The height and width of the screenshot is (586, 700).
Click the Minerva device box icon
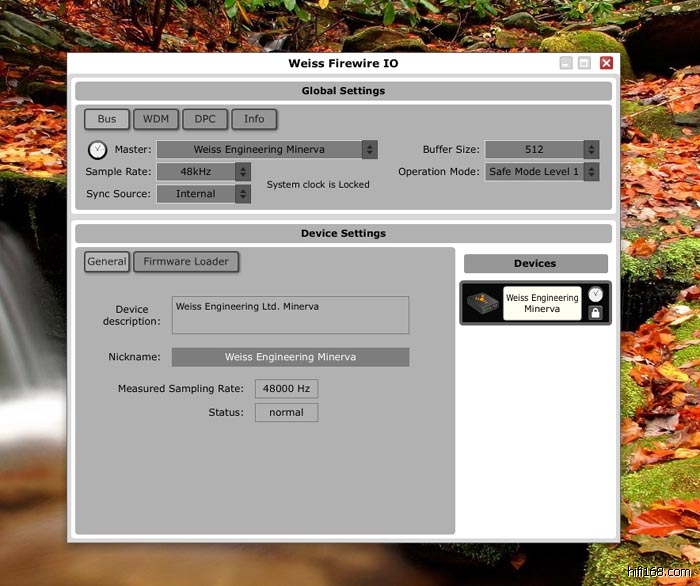(481, 303)
